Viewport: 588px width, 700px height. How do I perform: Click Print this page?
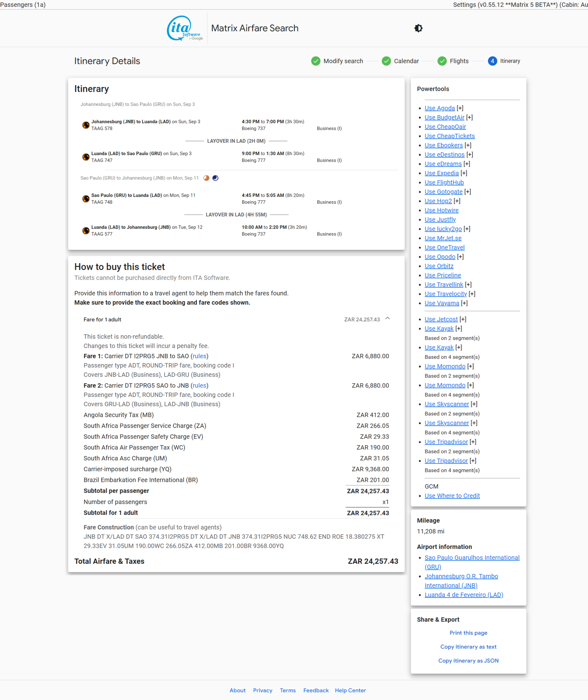point(468,633)
